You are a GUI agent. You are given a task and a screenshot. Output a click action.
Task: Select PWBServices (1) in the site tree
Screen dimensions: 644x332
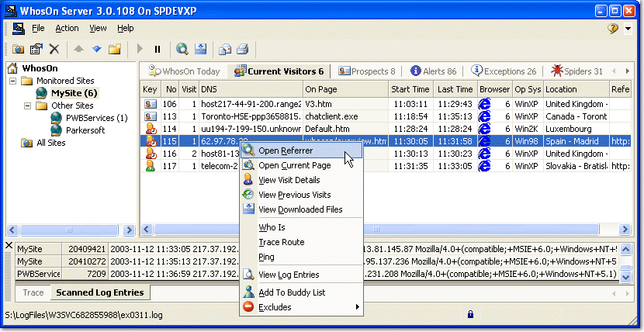point(96,118)
